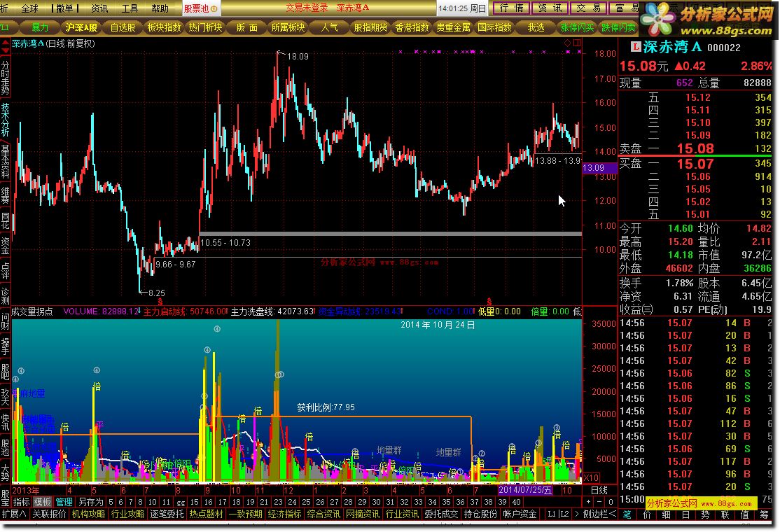Image resolution: width=780 pixels, height=532 pixels.
Task: Toggle L2 level-2 quote mode
Action: [564, 514]
